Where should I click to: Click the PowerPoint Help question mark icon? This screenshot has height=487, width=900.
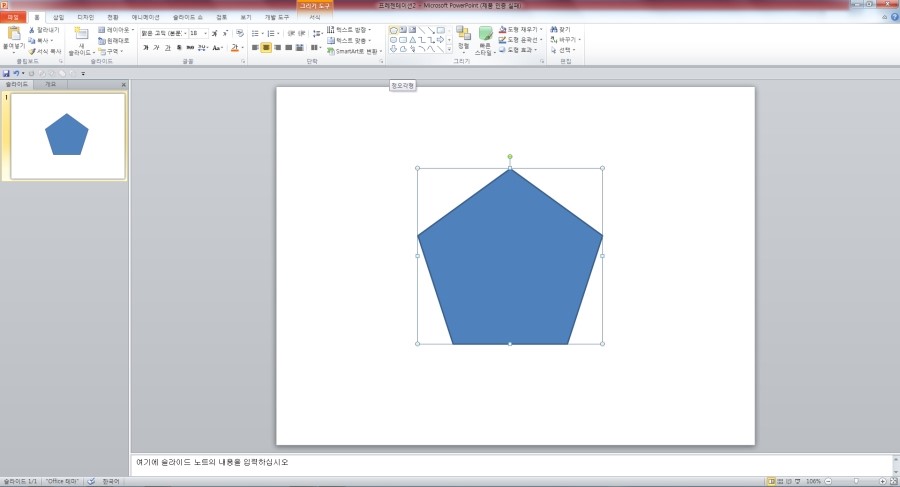[x=894, y=17]
